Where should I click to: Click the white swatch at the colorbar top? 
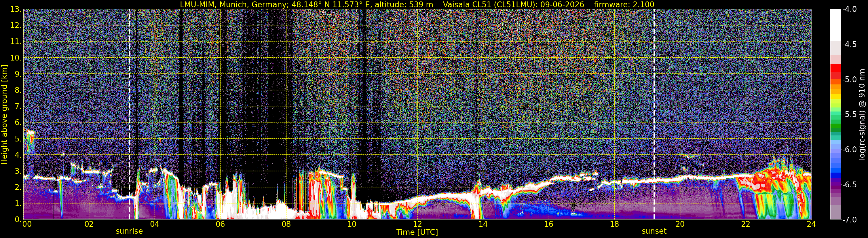(835, 25)
